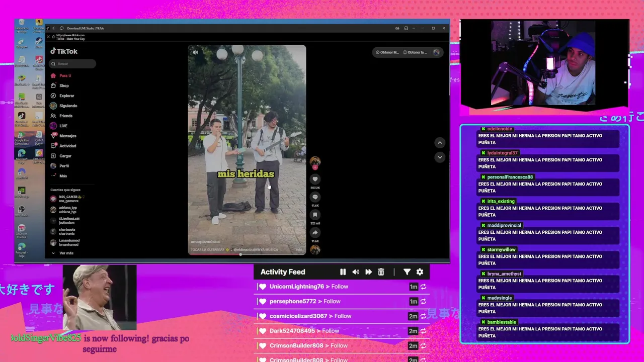This screenshot has width=644, height=362.
Task: Open followed account adriana_typ
Action: click(64, 210)
